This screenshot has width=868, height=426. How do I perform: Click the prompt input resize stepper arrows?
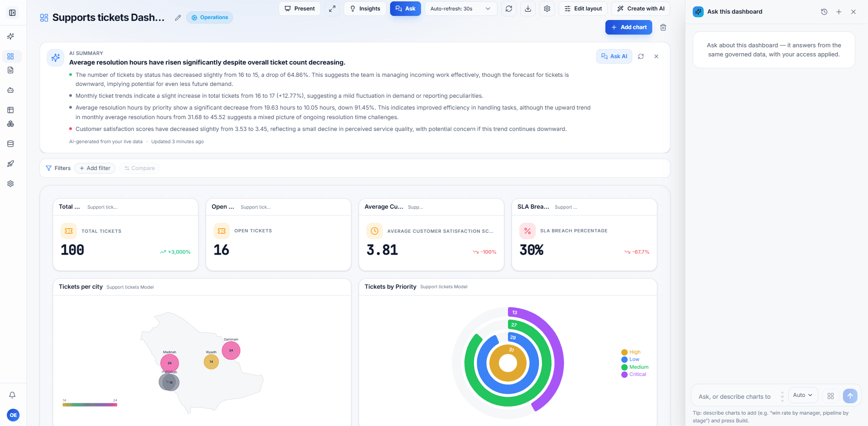point(782,396)
